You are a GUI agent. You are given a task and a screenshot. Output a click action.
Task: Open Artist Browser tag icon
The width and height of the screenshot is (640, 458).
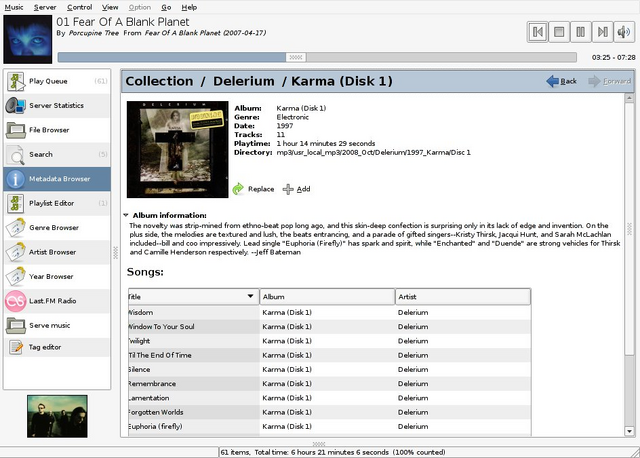point(16,252)
